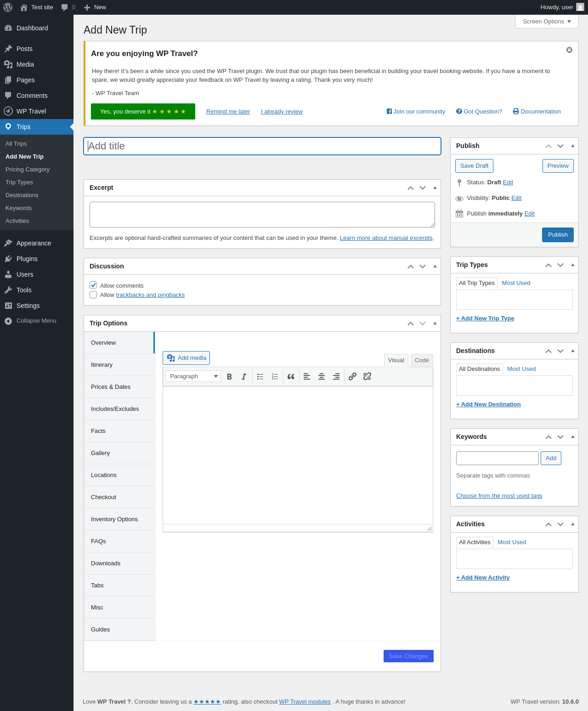Move the Publish box down
This screenshot has width=588, height=711.
[560, 146]
